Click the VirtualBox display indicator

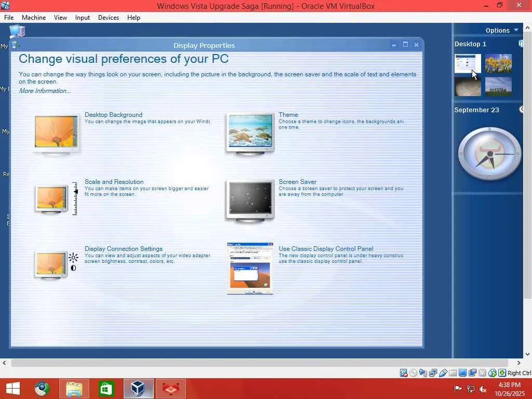click(x=462, y=373)
